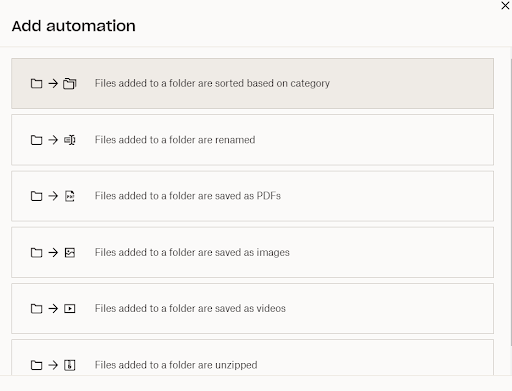Pick 'saved as PDFs' automation option
The height and width of the screenshot is (391, 512).
coord(252,196)
